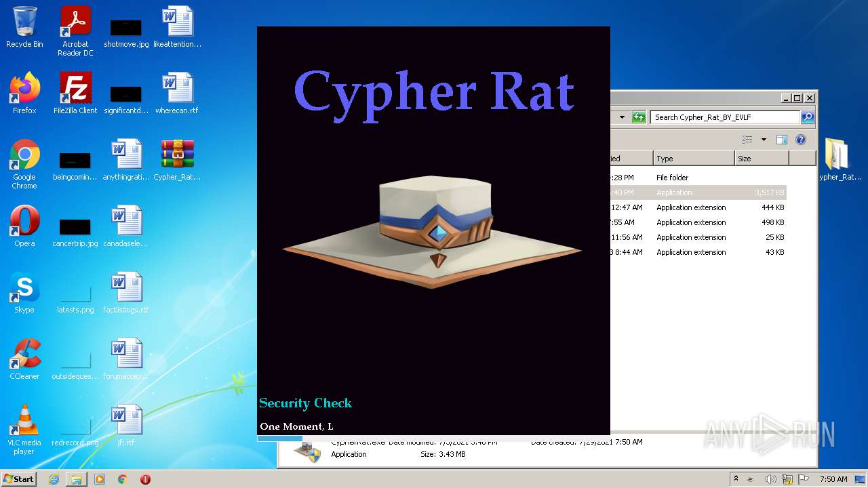This screenshot has width=868, height=488.
Task: Open CCleaner desktop shortcut
Action: click(24, 359)
